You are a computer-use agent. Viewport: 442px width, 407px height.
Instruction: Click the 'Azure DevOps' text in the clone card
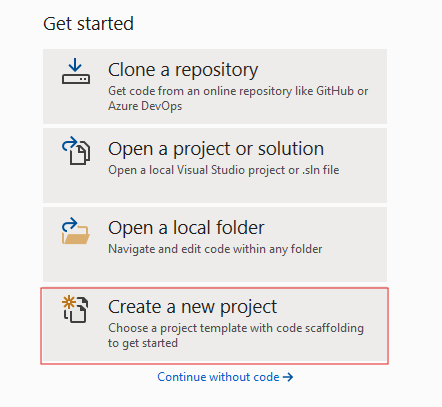pyautogui.click(x=145, y=106)
